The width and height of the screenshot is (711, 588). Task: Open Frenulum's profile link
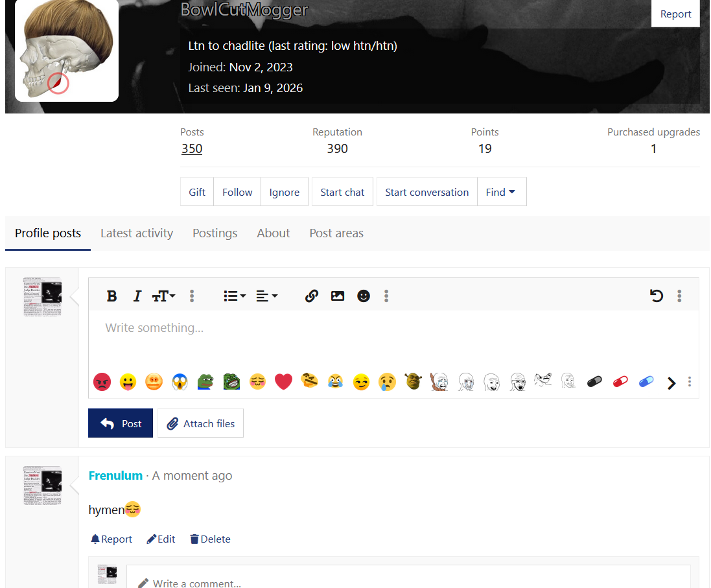[x=115, y=475]
